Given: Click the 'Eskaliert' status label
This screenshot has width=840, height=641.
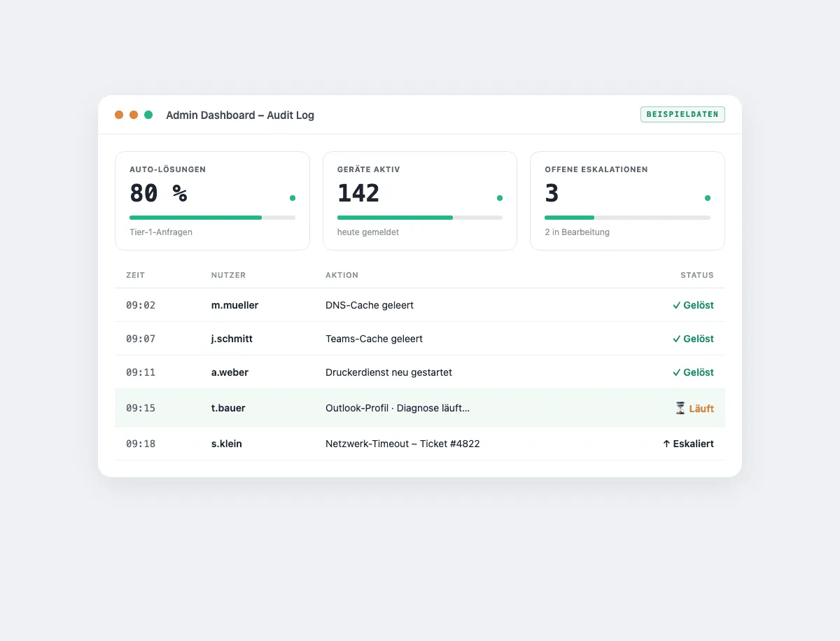Looking at the screenshot, I should tap(694, 444).
